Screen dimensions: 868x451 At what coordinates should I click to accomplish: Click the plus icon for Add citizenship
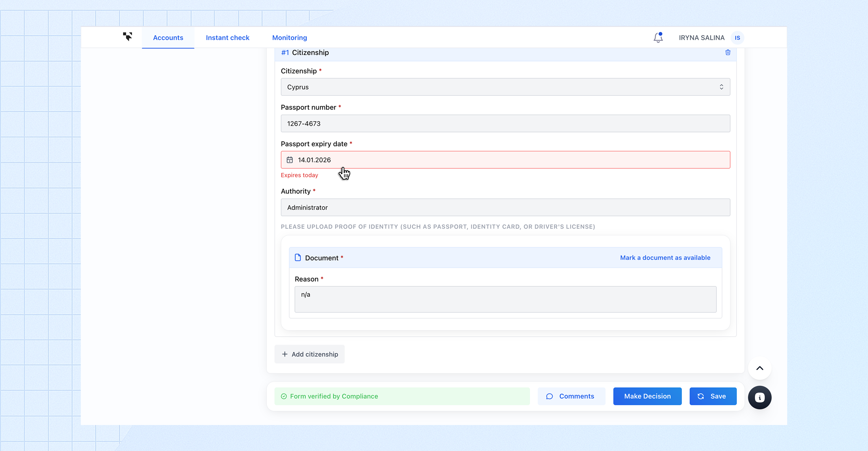tap(285, 354)
